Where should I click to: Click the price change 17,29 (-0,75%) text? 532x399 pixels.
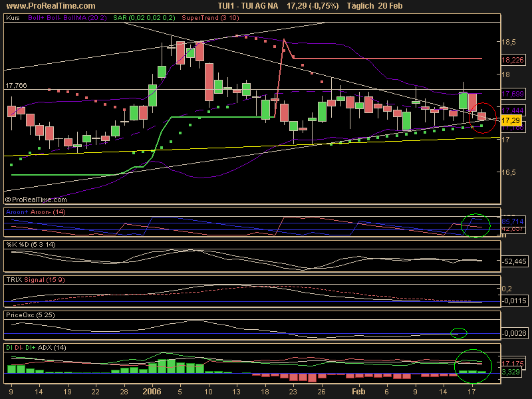point(313,6)
